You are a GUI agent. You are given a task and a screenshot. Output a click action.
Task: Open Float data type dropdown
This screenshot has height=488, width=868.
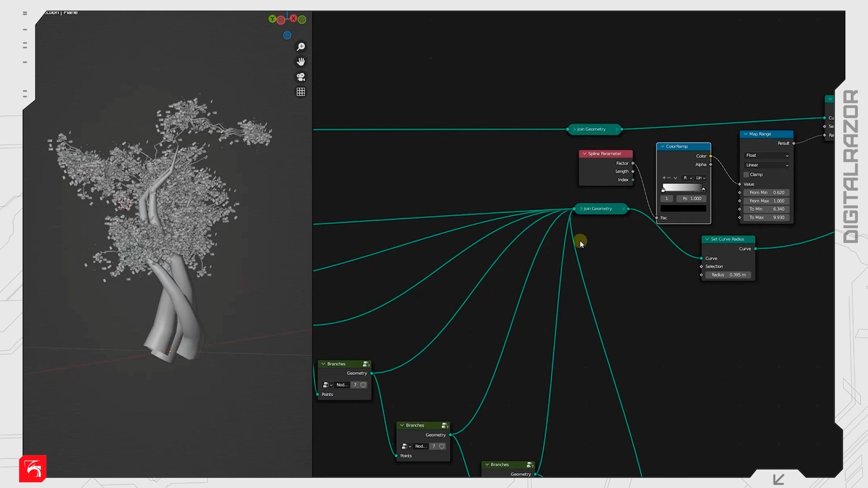(x=767, y=155)
